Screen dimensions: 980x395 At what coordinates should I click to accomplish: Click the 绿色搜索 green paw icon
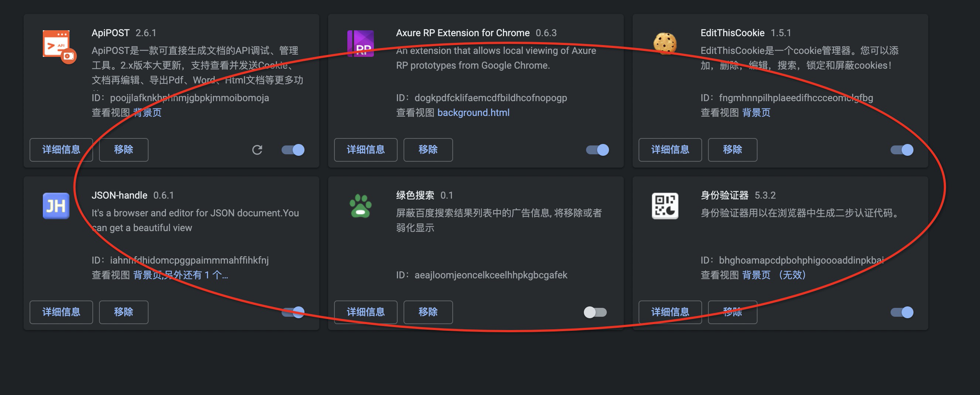click(x=360, y=206)
